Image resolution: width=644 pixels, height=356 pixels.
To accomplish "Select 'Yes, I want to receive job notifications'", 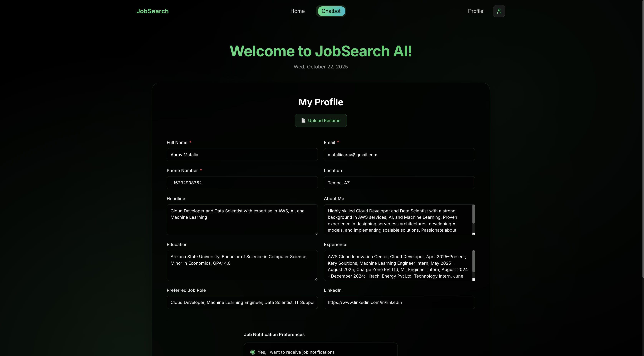I will point(253,352).
